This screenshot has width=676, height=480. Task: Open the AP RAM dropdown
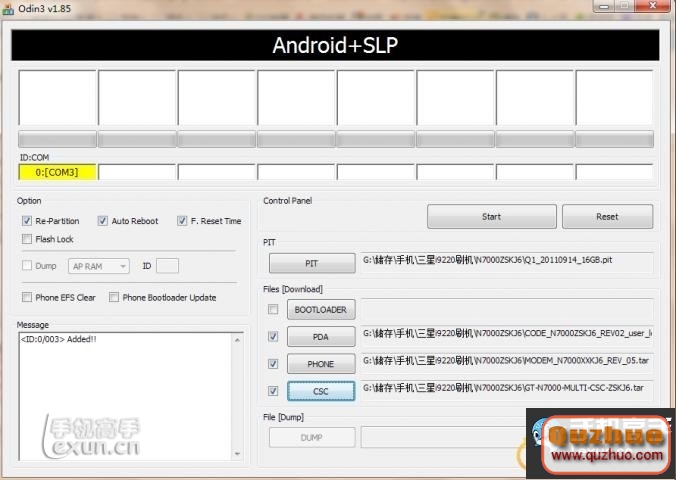point(99,266)
